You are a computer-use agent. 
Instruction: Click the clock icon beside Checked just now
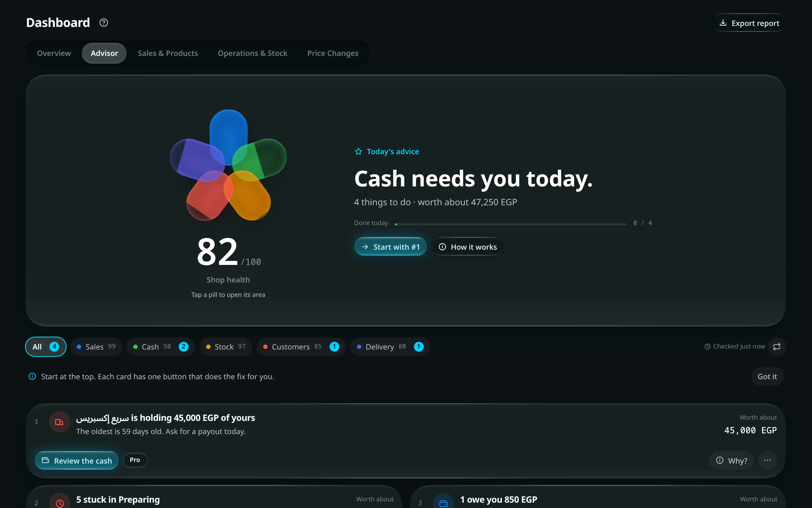coord(707,346)
